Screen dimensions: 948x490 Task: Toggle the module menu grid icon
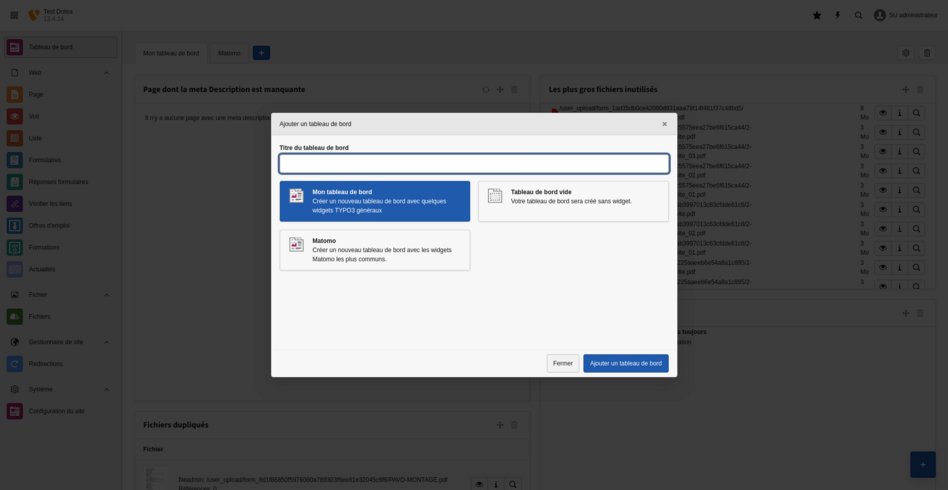click(x=14, y=15)
